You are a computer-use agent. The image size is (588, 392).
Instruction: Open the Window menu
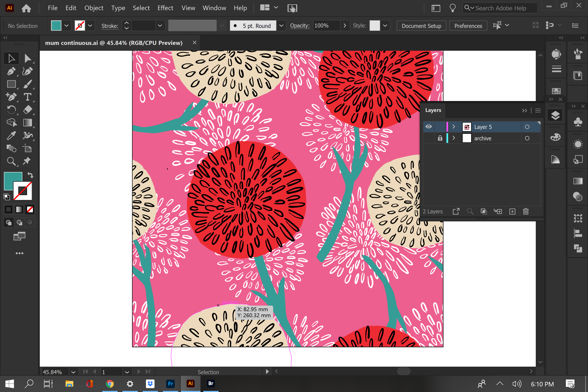tap(214, 8)
